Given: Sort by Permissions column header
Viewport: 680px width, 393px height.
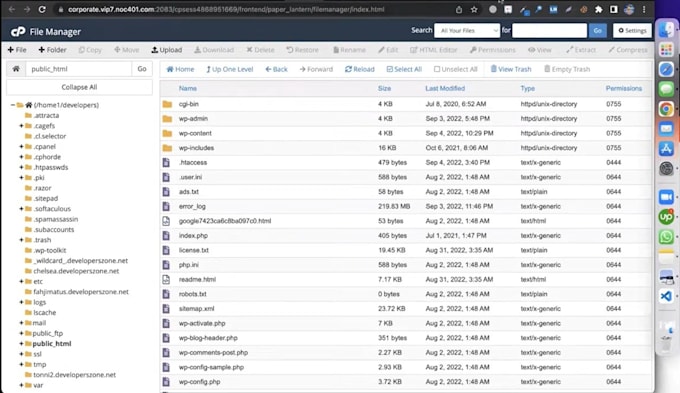Looking at the screenshot, I should (x=624, y=88).
